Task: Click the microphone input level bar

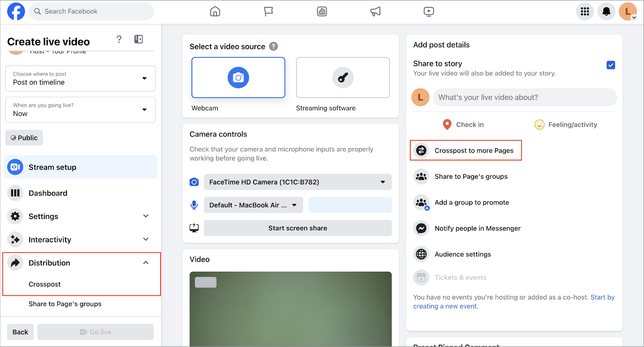Action: (x=350, y=205)
